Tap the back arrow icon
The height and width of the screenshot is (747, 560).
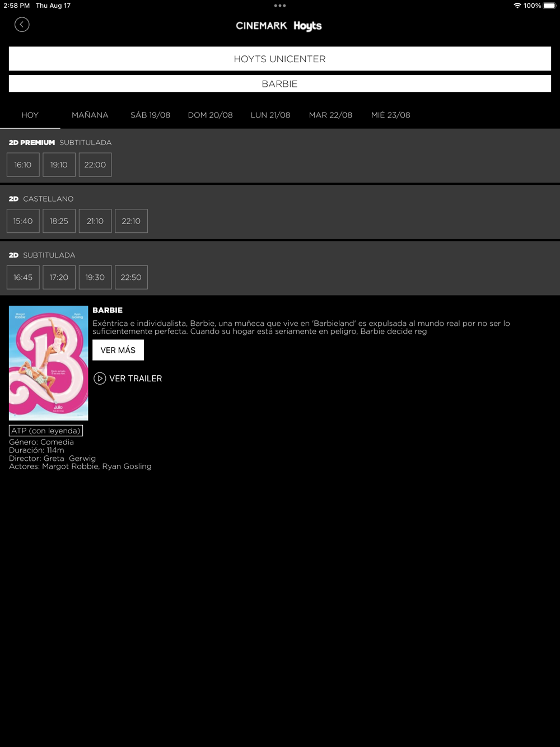(x=22, y=25)
